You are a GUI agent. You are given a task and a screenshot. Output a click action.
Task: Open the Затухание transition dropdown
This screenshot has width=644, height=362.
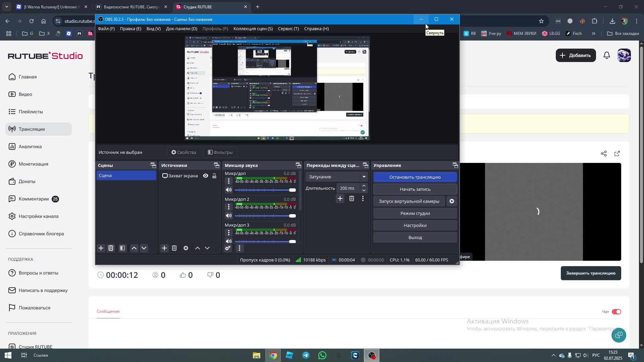(337, 177)
